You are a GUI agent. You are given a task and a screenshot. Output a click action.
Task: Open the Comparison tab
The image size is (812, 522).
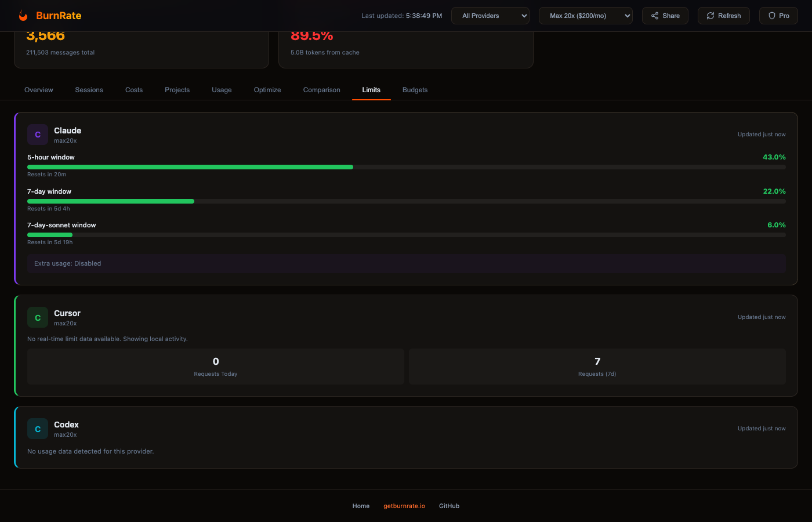point(321,90)
